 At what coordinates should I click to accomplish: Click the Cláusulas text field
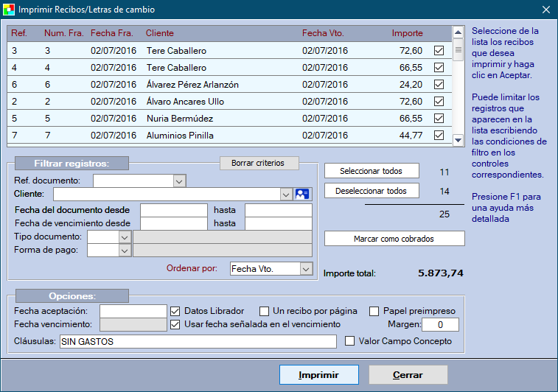tap(198, 342)
